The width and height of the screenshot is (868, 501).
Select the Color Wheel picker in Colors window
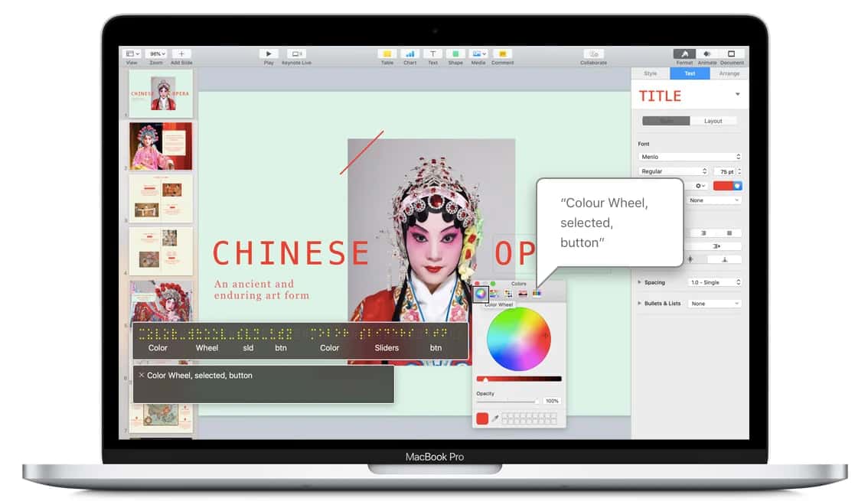tap(481, 294)
